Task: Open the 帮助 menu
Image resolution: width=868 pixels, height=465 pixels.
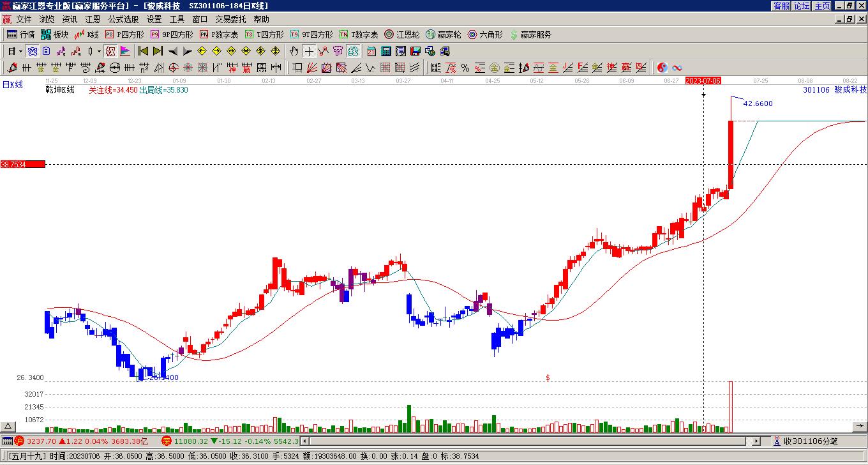Action: pos(261,20)
